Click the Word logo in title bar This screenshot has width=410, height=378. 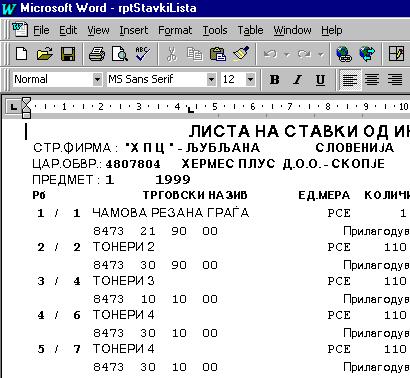(x=9, y=8)
